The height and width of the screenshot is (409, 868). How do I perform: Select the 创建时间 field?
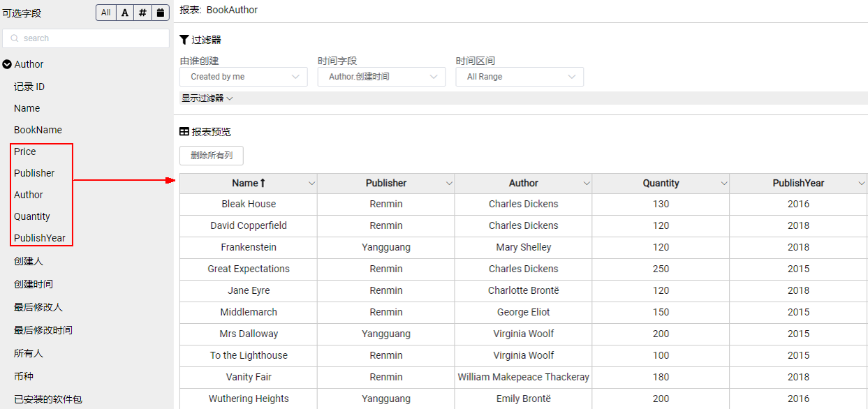tap(34, 284)
